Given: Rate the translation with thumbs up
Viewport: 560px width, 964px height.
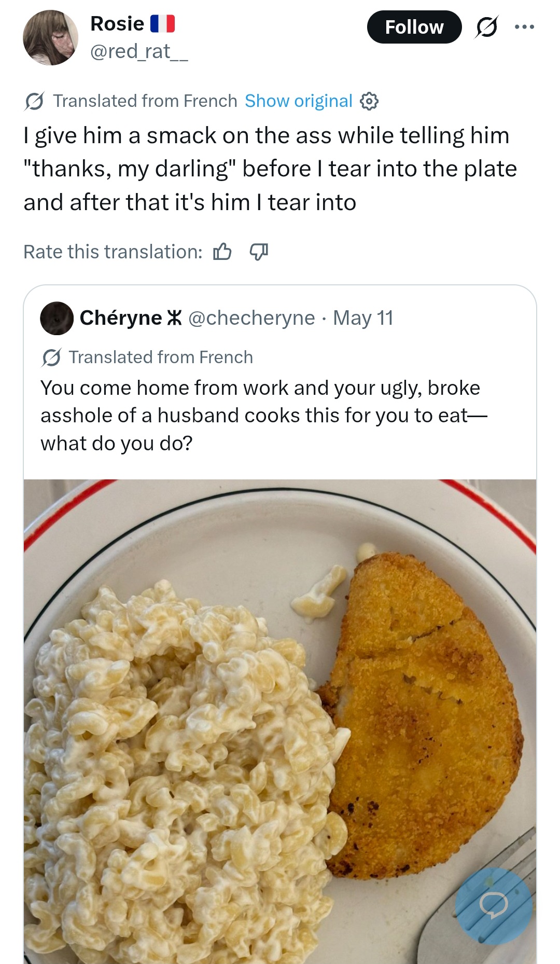Looking at the screenshot, I should click(222, 252).
